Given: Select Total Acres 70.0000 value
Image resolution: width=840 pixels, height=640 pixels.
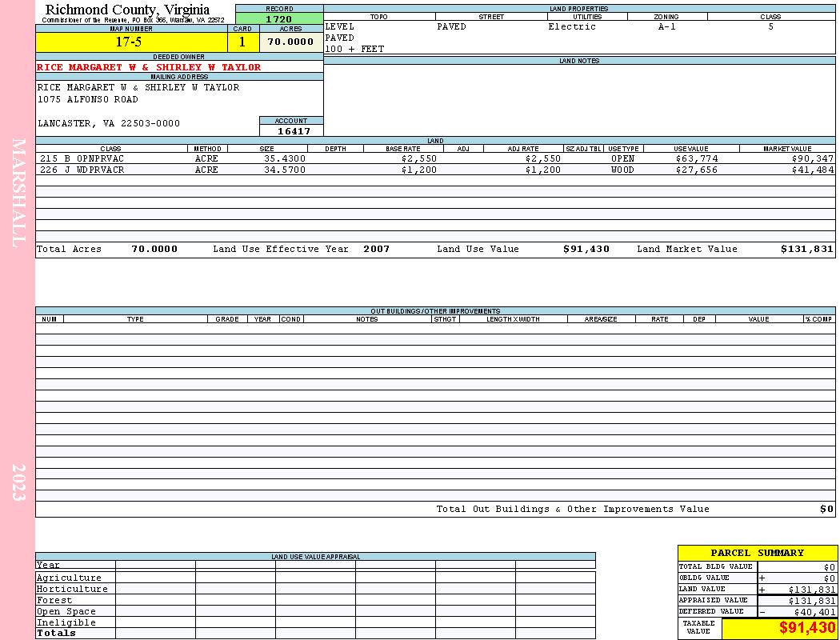Looking at the screenshot, I should point(154,249).
